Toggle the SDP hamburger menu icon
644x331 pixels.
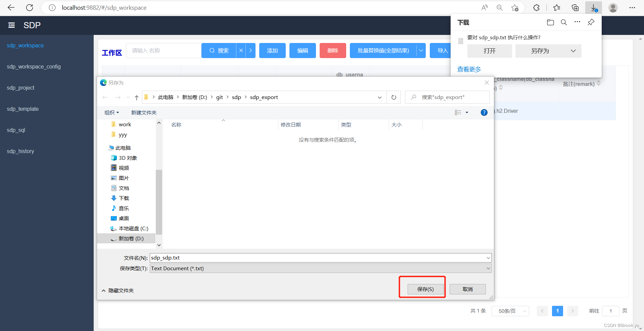tap(11, 25)
